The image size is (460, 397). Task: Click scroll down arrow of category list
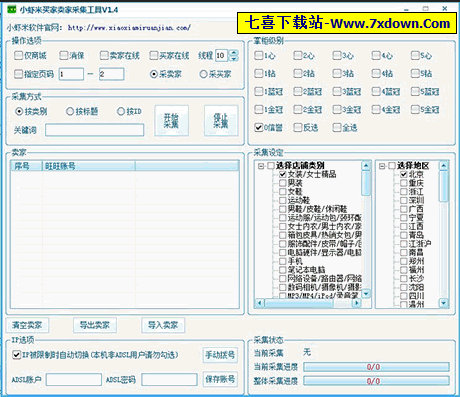pos(366,294)
